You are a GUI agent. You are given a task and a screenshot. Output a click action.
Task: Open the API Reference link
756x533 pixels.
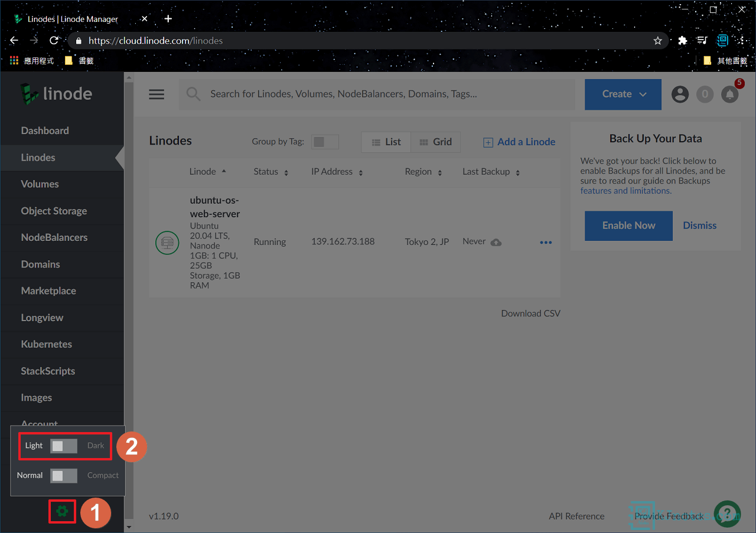click(576, 516)
